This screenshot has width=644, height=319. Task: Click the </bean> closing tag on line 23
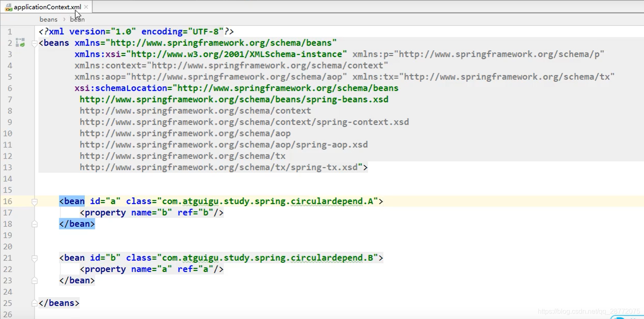[x=77, y=280]
